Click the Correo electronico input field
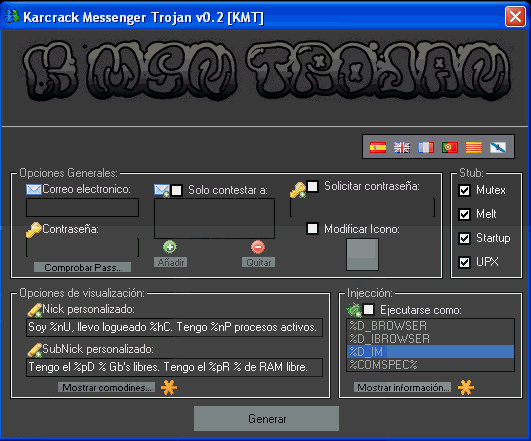 tap(82, 207)
